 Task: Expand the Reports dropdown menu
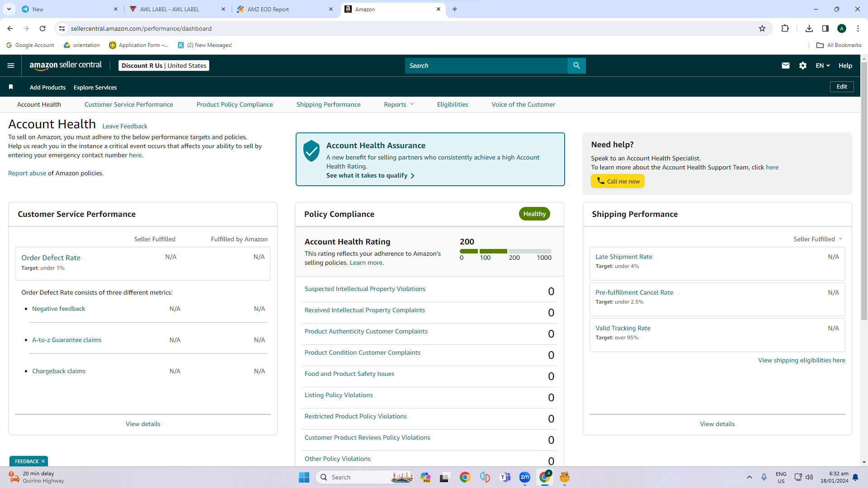pyautogui.click(x=399, y=104)
